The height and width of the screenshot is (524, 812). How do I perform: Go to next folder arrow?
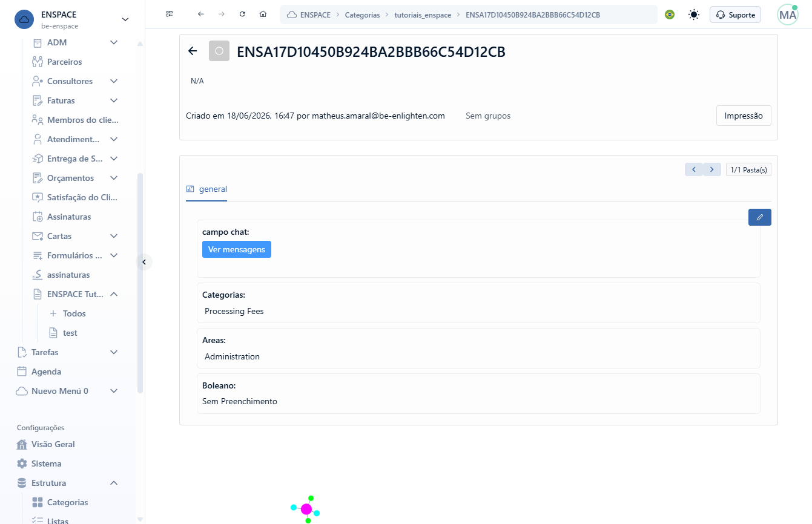pos(712,169)
